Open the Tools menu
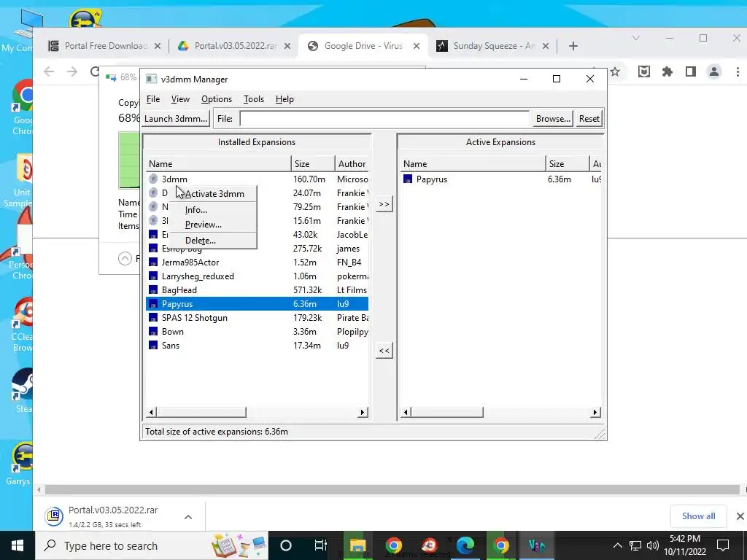This screenshot has width=747, height=560. pos(253,99)
